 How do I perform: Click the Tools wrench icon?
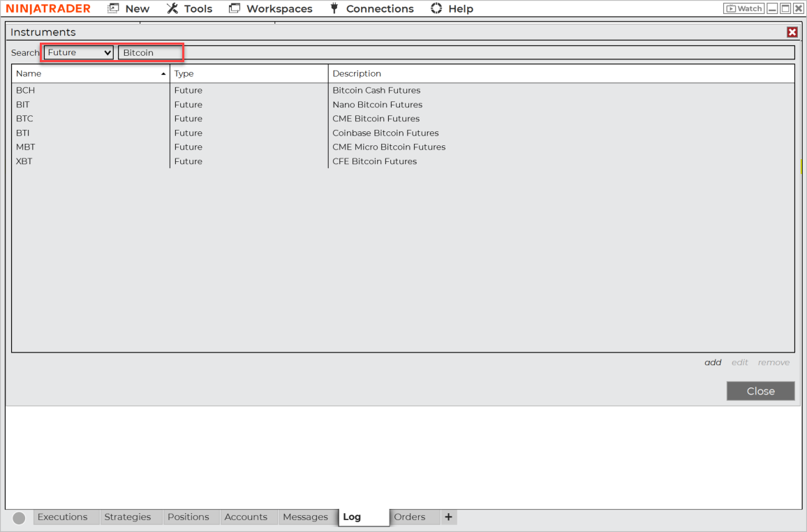pos(171,8)
